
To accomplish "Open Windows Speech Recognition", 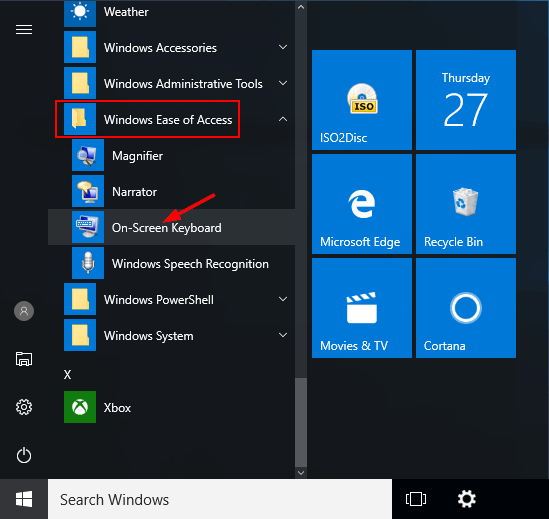I will [172, 263].
